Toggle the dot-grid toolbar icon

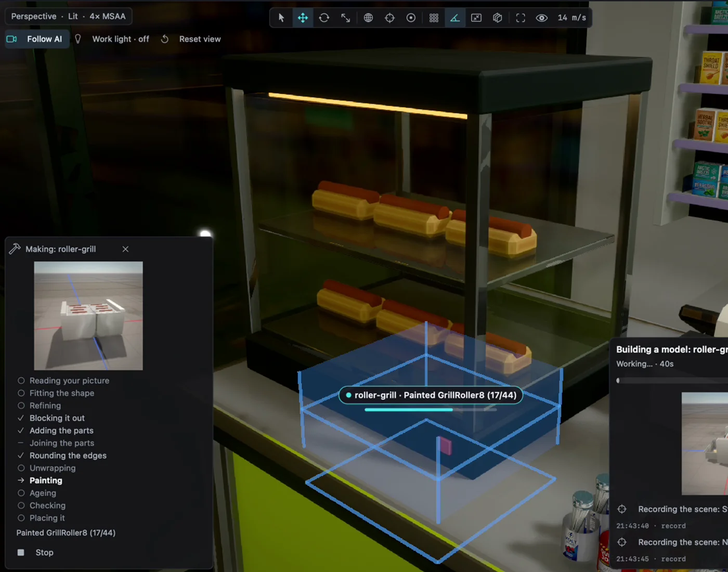pyautogui.click(x=434, y=18)
